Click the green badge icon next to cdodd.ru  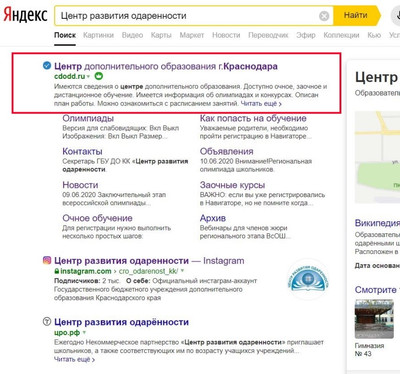tap(98, 76)
